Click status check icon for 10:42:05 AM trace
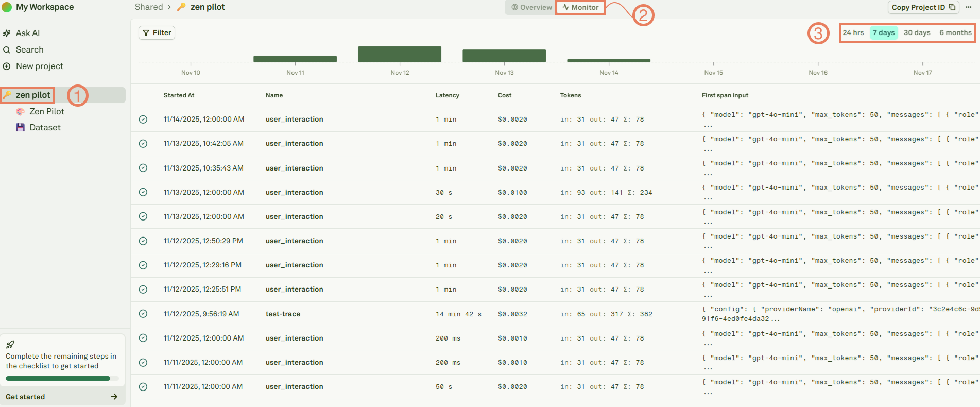Screen dimensions: 980x407 point(143,144)
